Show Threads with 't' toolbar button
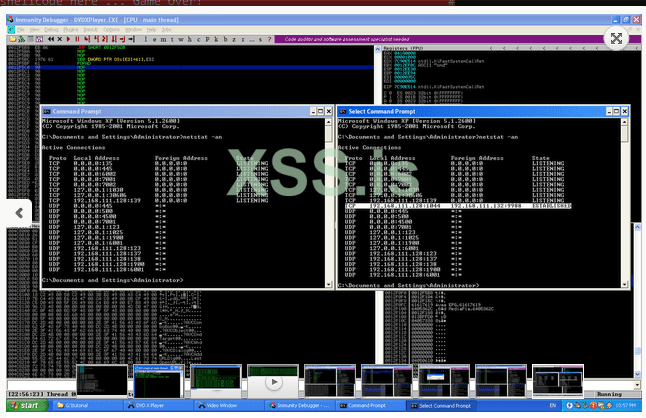Screen dimensions: 646x418 tap(172, 39)
